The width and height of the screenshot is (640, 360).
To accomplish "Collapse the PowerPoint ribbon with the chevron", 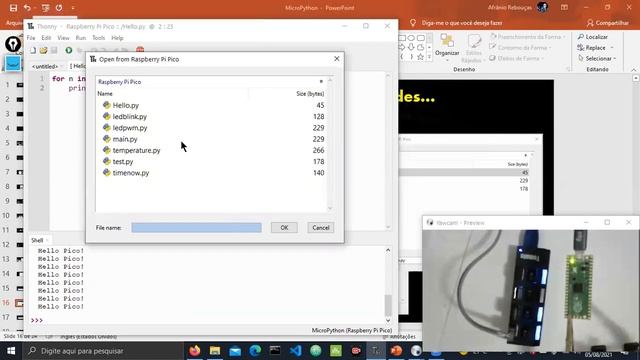I will tap(634, 70).
